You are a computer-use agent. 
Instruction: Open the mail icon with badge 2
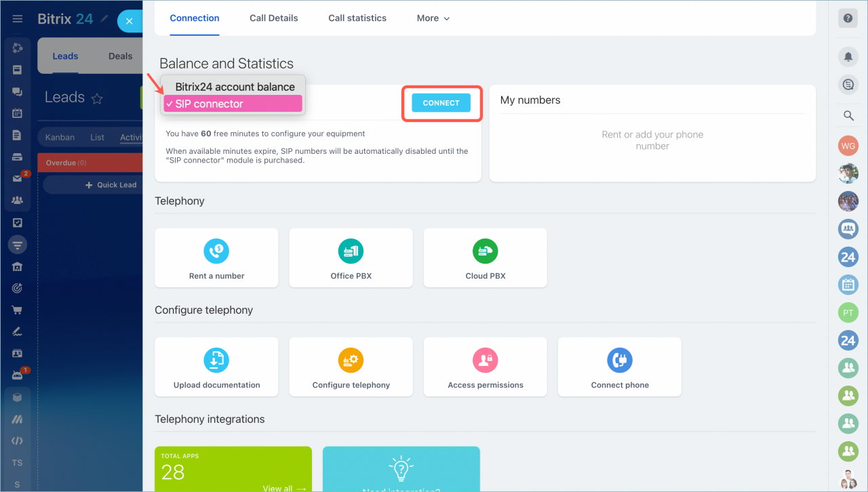(18, 179)
